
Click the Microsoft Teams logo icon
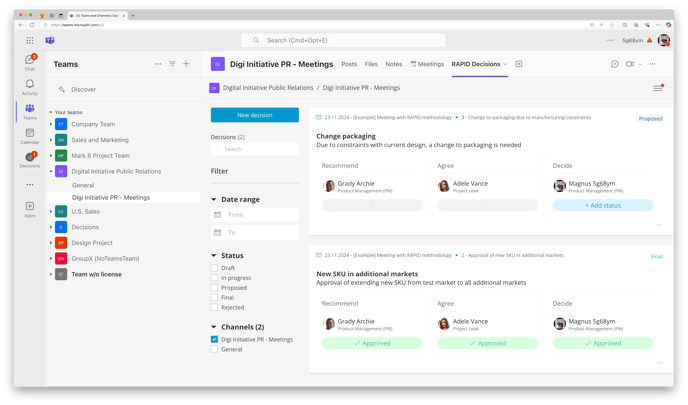click(x=50, y=40)
